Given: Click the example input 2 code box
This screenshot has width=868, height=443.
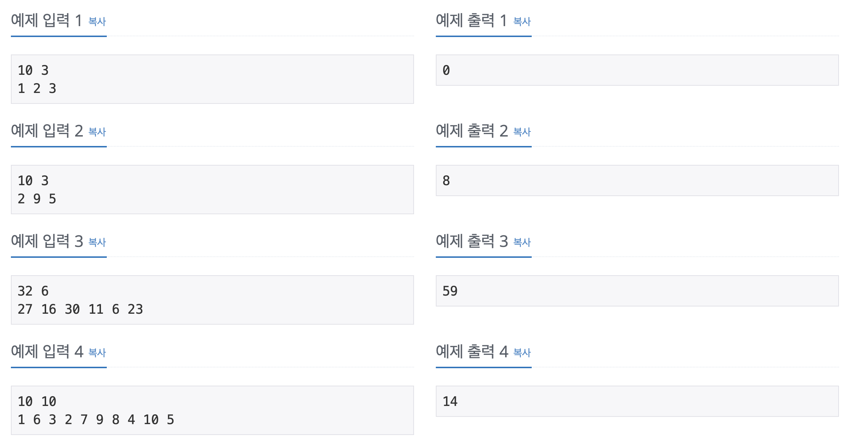Looking at the screenshot, I should [212, 190].
